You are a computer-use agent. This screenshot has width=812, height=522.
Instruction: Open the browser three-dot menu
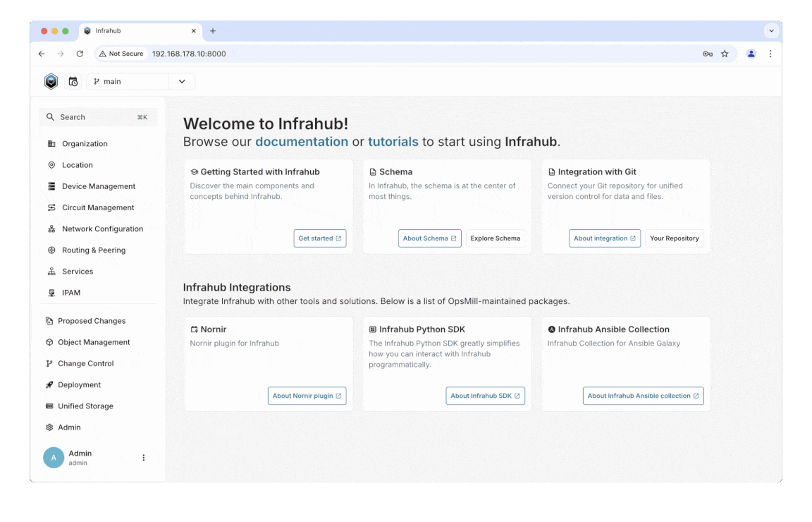click(770, 54)
